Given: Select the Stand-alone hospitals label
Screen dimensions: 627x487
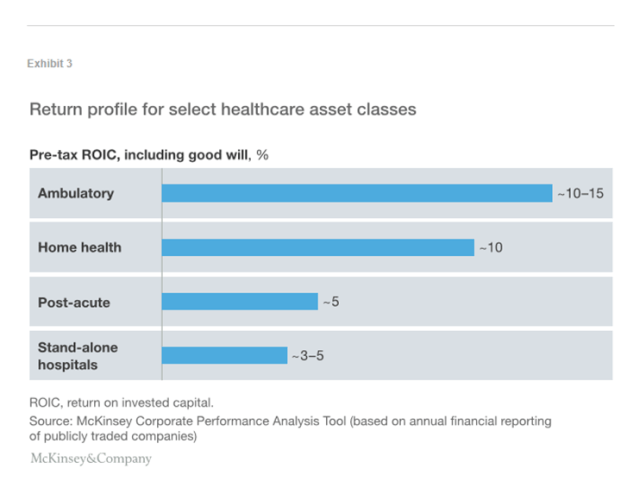Looking at the screenshot, I should [77, 355].
